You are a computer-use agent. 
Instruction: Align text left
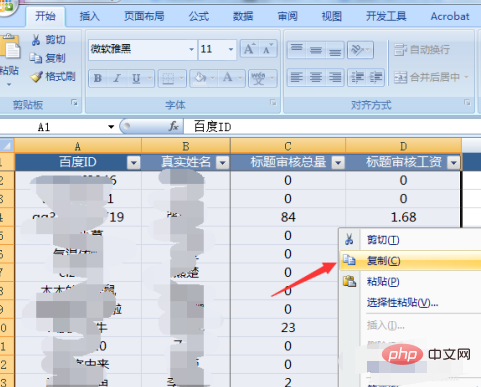click(x=297, y=77)
